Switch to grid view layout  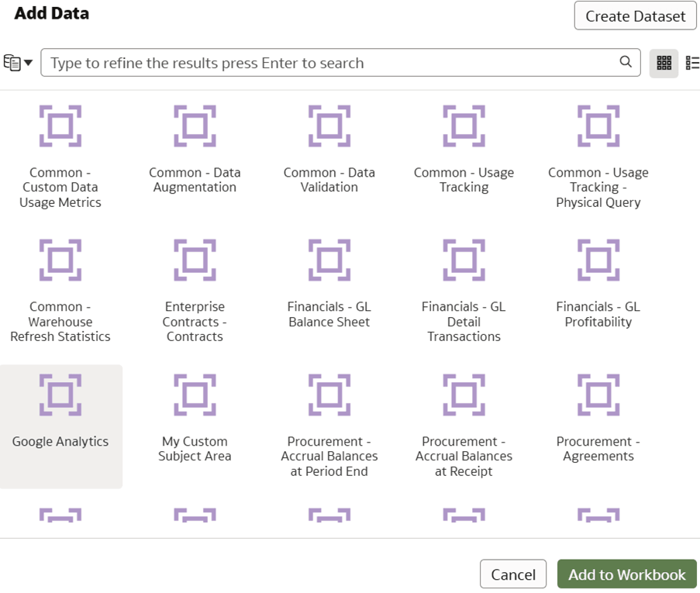[664, 63]
